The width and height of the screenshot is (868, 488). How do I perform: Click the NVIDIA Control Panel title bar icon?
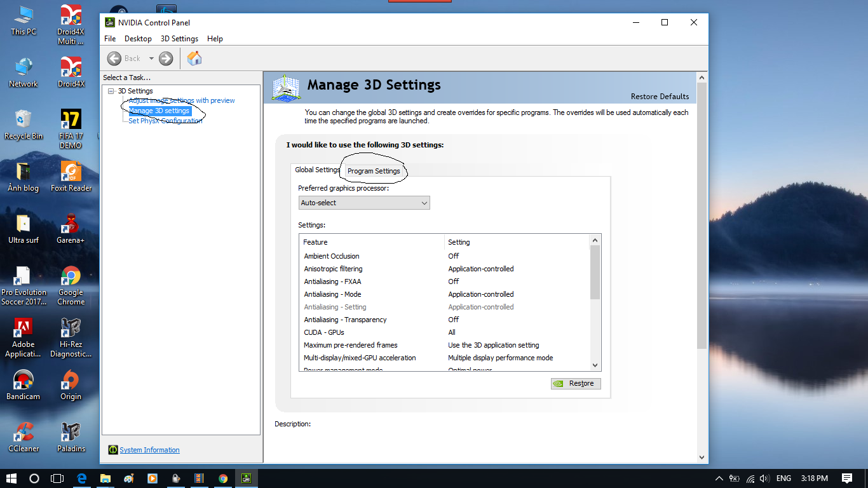point(110,22)
